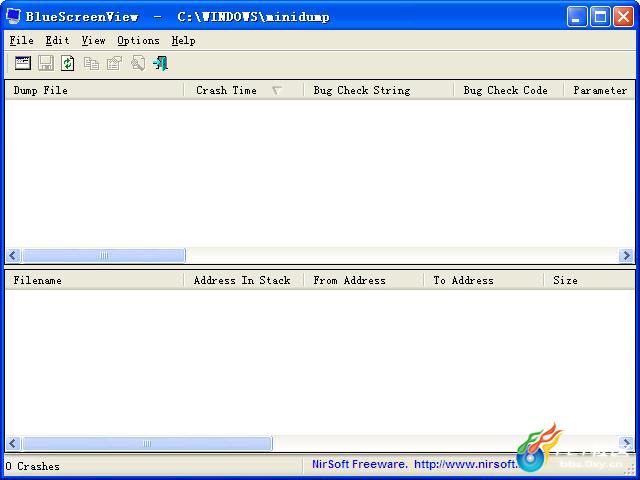Screen dimensions: 640x480
Task: Open the File menu
Action: click(22, 40)
